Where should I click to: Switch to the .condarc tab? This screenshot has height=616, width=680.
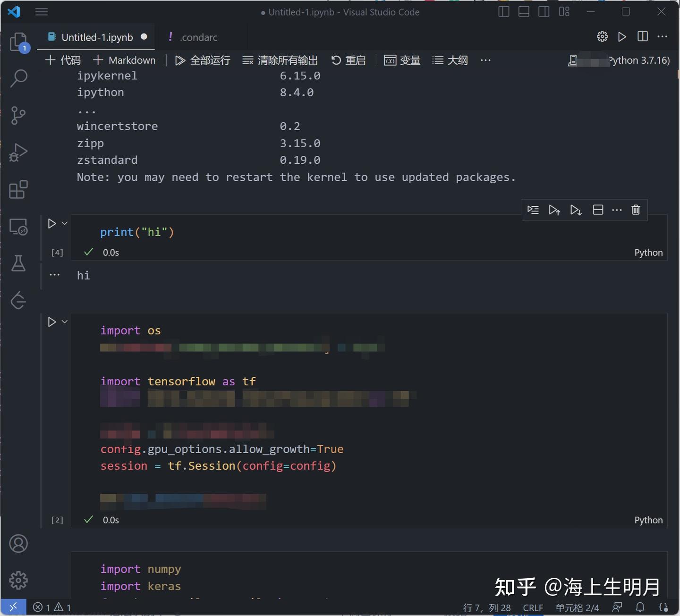pyautogui.click(x=198, y=37)
